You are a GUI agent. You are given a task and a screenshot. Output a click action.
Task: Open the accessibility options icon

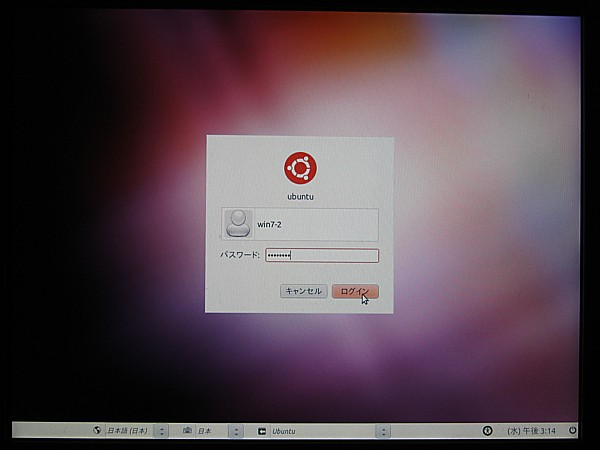click(487, 430)
